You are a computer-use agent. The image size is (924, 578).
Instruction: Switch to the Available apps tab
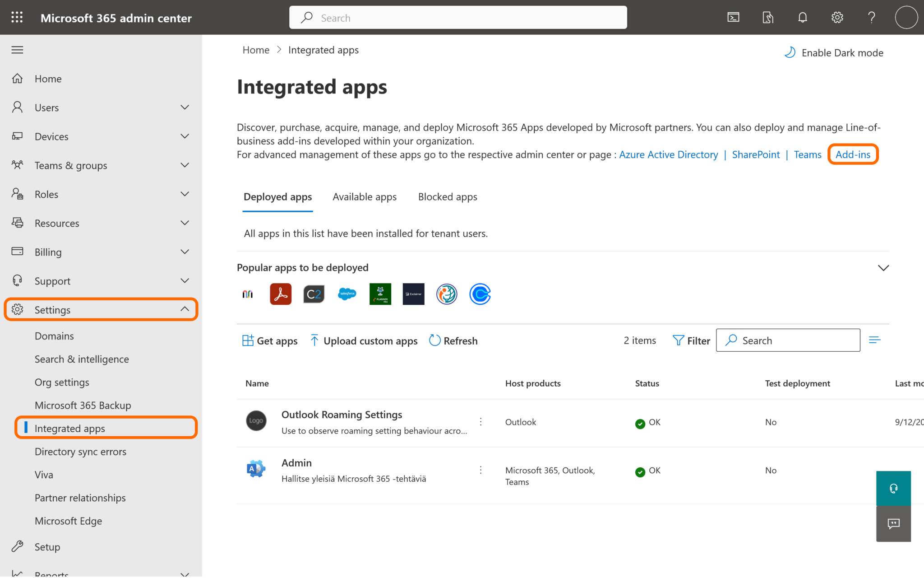click(x=365, y=197)
